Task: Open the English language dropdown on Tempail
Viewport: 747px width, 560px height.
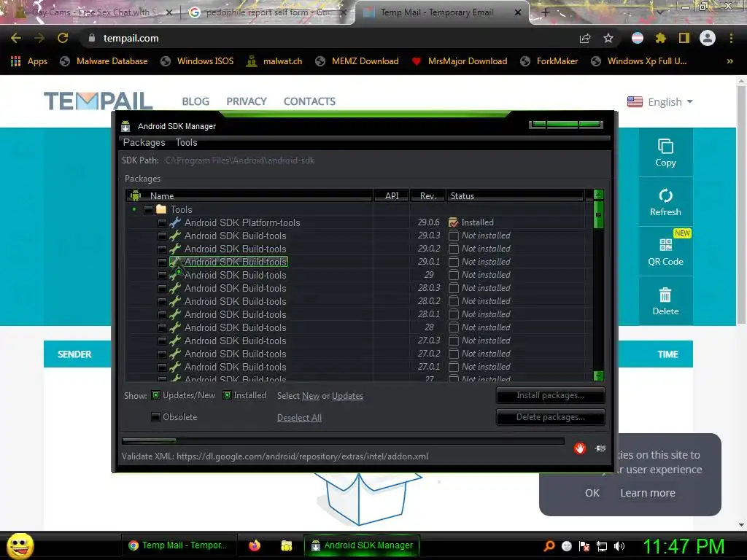Action: [x=659, y=102]
